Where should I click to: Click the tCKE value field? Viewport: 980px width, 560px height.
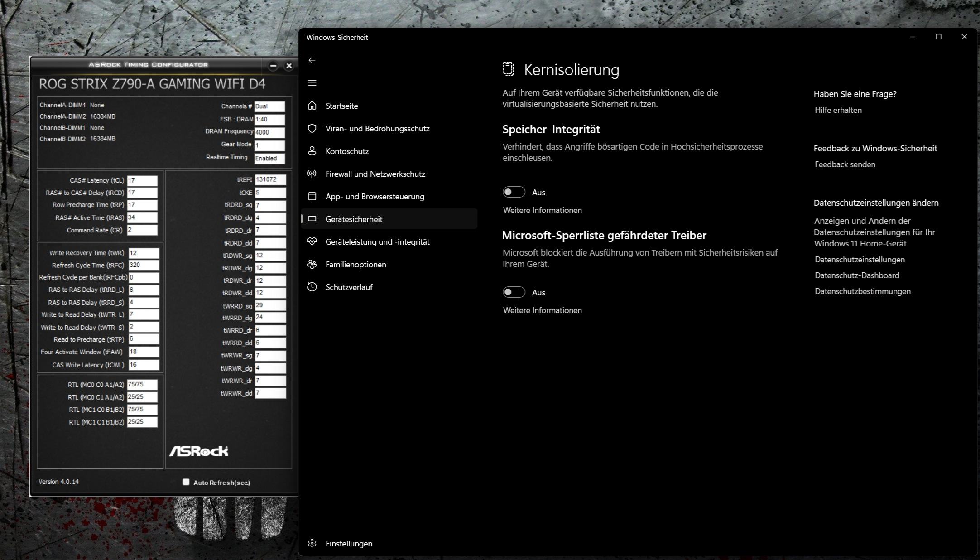(270, 193)
